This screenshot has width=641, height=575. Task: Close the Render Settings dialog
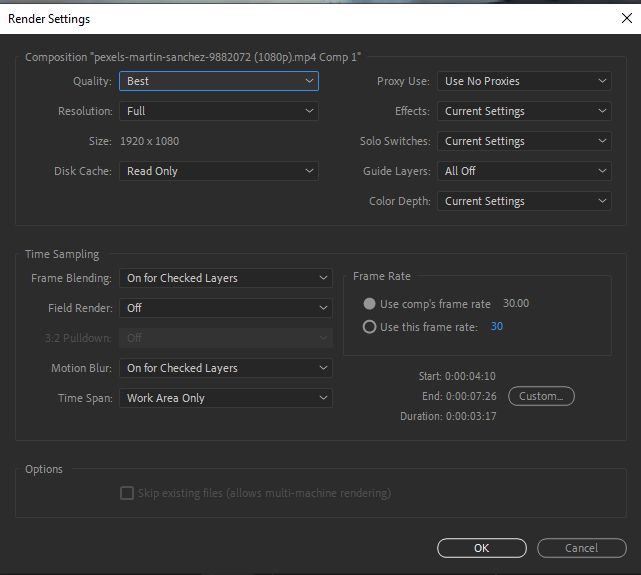626,17
